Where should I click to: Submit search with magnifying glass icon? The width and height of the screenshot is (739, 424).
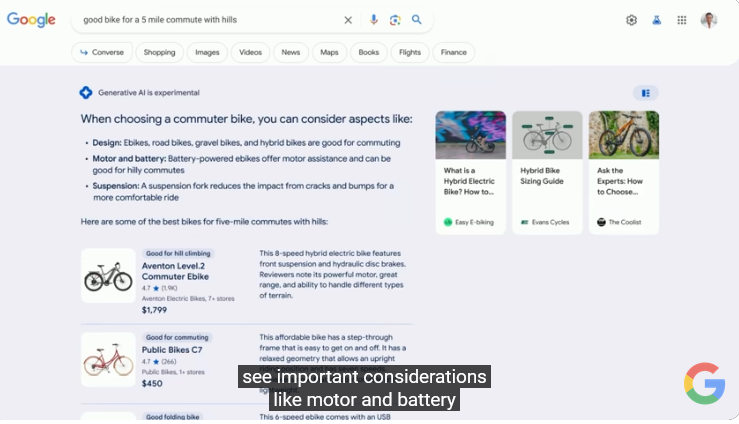[417, 19]
